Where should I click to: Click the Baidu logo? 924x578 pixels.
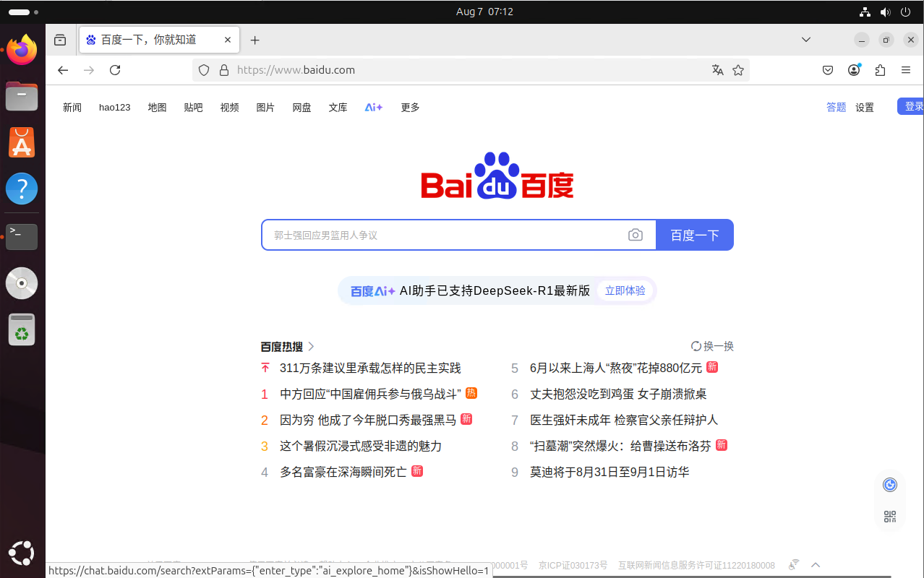(497, 176)
